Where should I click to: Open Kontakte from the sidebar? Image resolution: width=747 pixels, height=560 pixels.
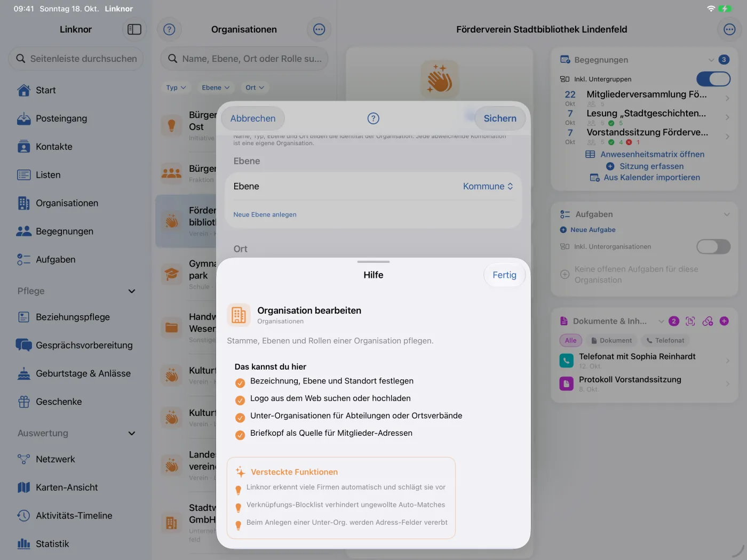(76, 147)
